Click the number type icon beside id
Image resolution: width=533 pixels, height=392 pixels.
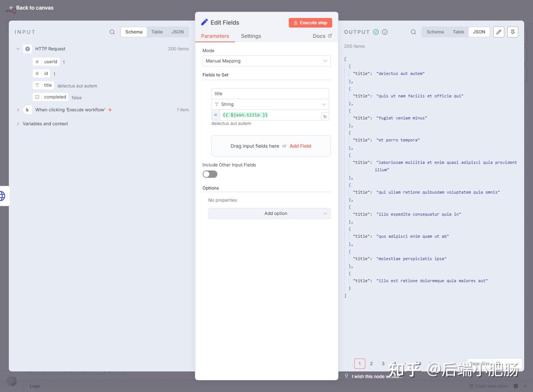[x=37, y=73]
